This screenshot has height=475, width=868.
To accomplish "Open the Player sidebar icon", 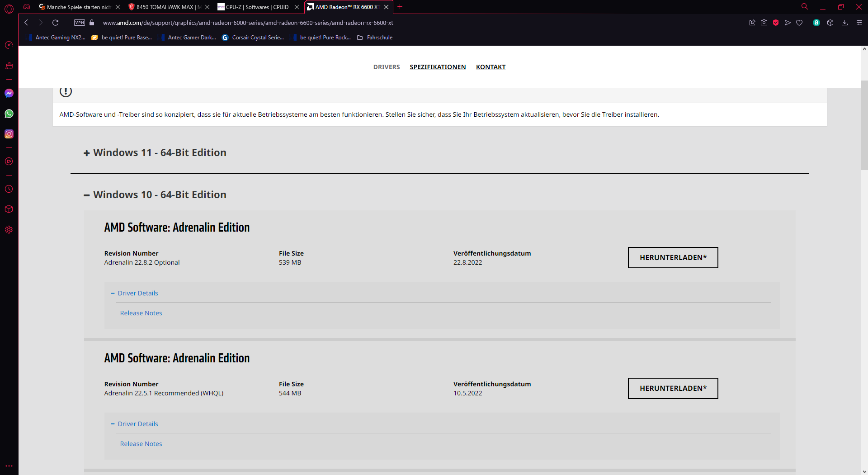I will point(9,161).
